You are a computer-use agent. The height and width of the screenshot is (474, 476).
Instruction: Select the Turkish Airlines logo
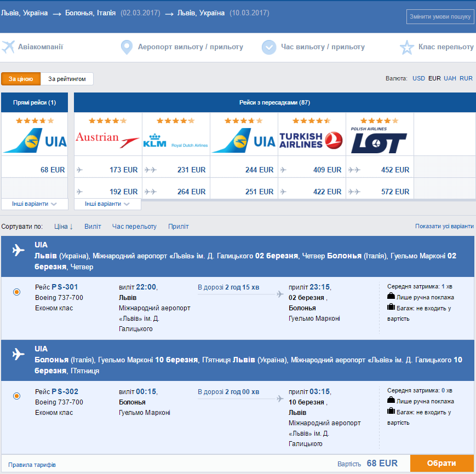click(311, 141)
